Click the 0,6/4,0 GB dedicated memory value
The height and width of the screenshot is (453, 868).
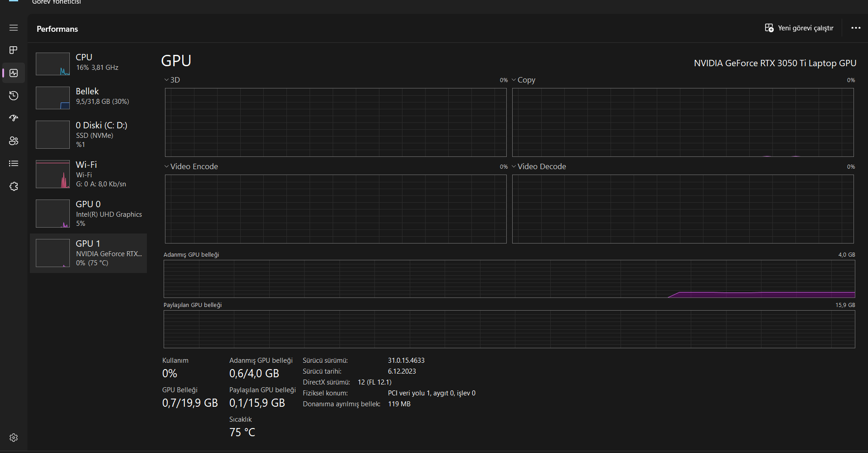click(x=254, y=374)
